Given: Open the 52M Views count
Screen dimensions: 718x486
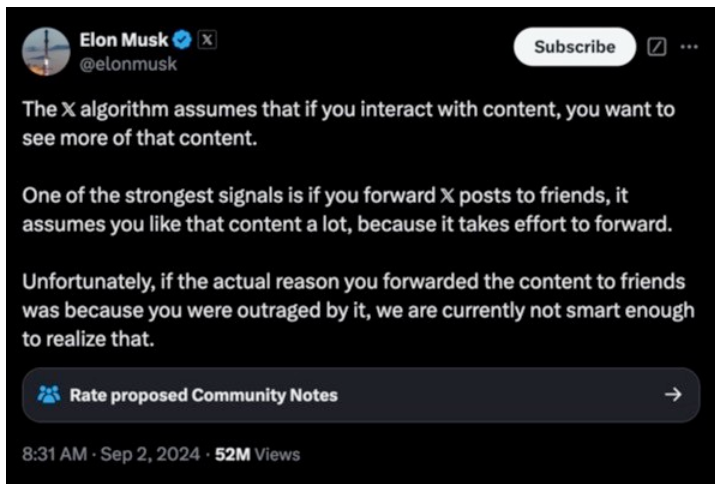Looking at the screenshot, I should click(x=257, y=454).
